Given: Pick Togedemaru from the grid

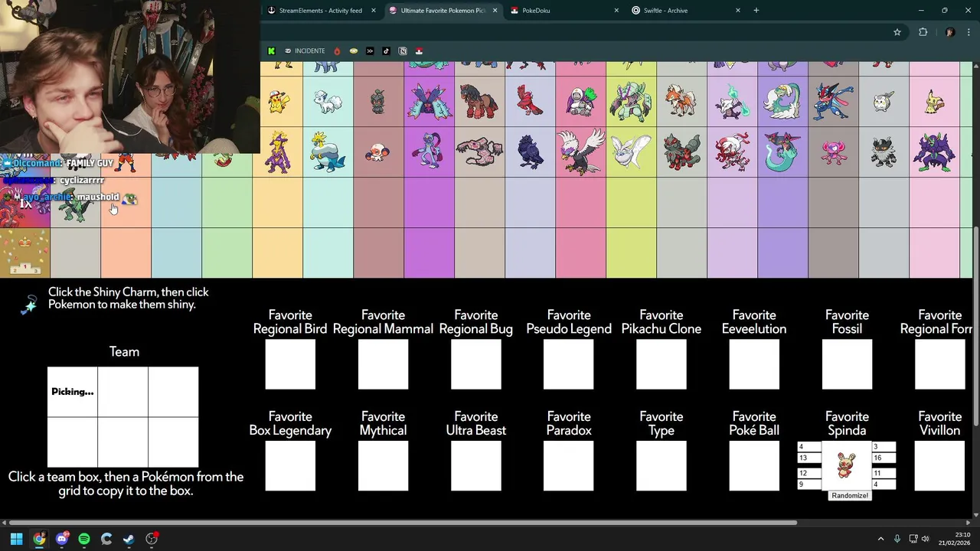Looking at the screenshot, I should (884, 102).
